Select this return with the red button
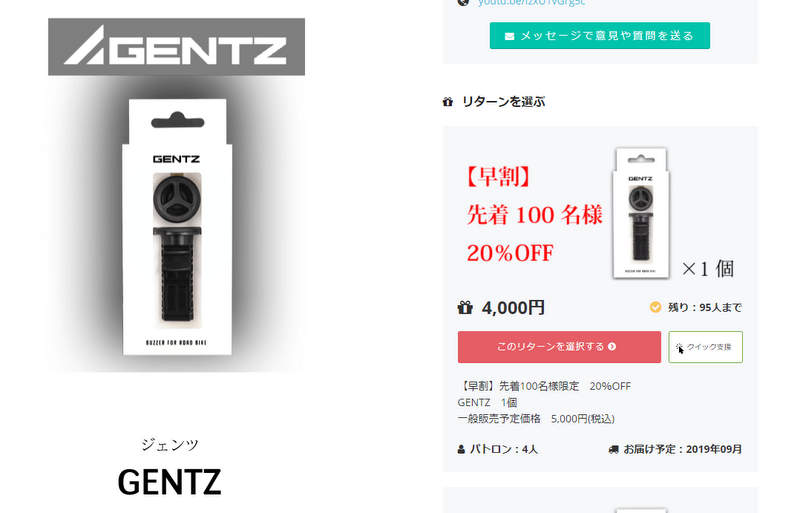This screenshot has width=800, height=513. (559, 347)
